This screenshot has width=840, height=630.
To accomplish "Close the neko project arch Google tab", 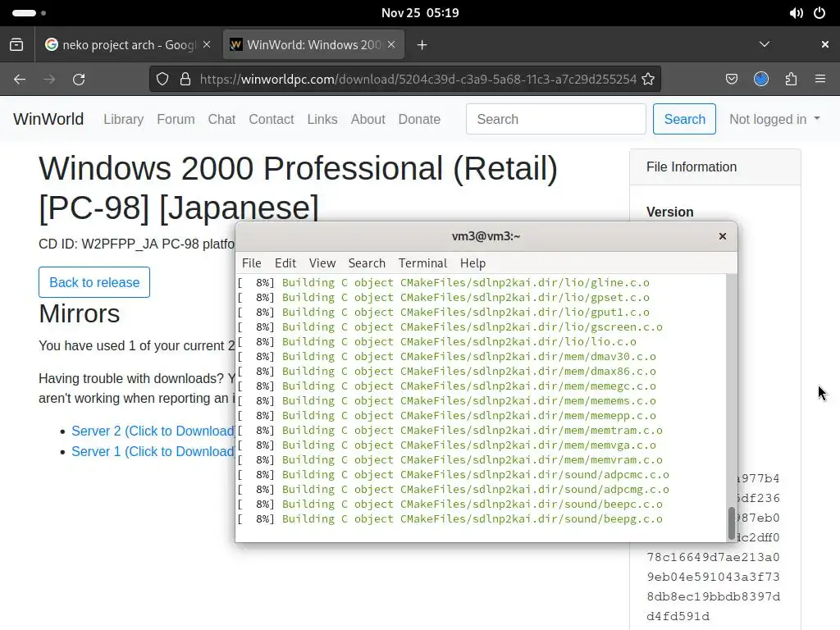I will [x=207, y=44].
